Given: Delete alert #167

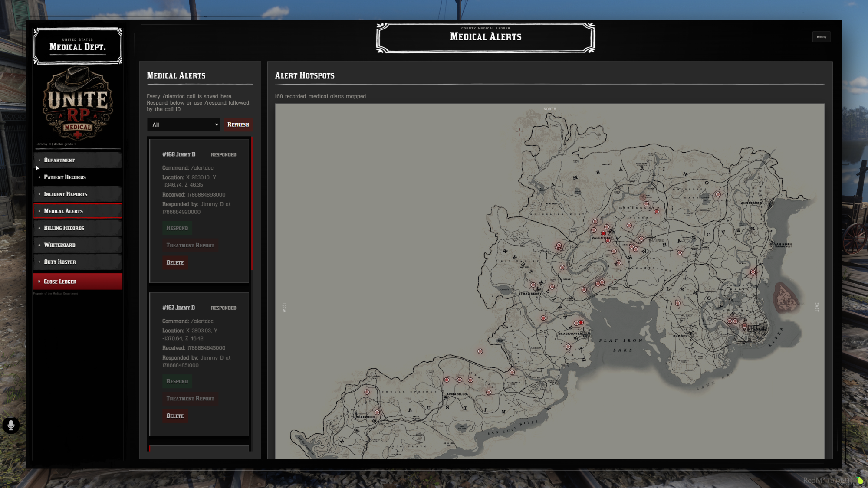Looking at the screenshot, I should click(x=175, y=416).
